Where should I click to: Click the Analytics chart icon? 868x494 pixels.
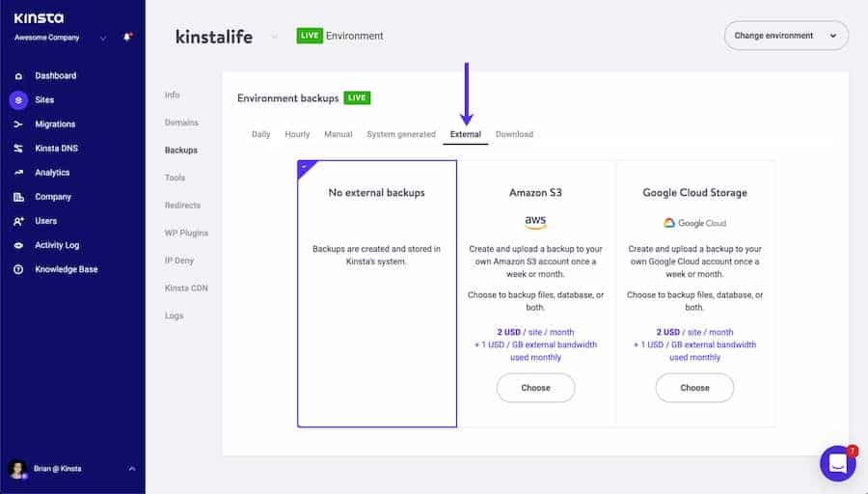[x=18, y=173]
